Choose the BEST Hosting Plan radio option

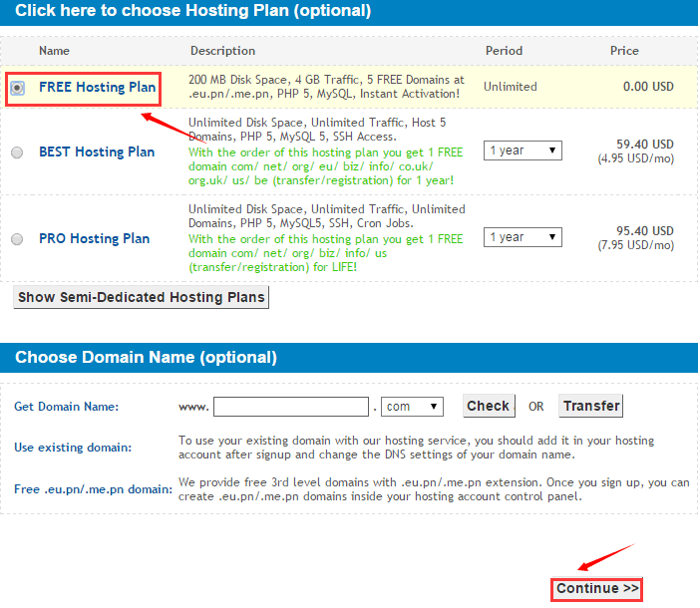(x=17, y=152)
